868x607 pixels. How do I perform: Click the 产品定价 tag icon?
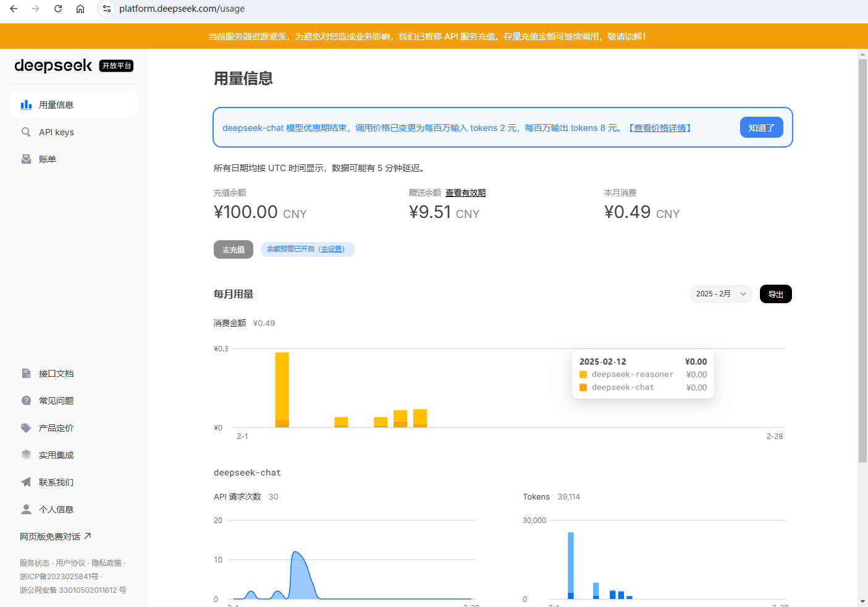pos(26,428)
